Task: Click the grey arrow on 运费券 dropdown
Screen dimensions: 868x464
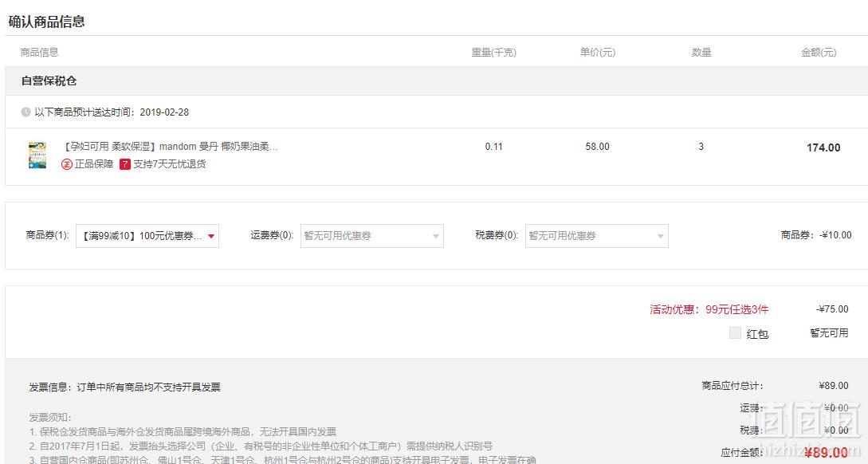Action: [436, 237]
